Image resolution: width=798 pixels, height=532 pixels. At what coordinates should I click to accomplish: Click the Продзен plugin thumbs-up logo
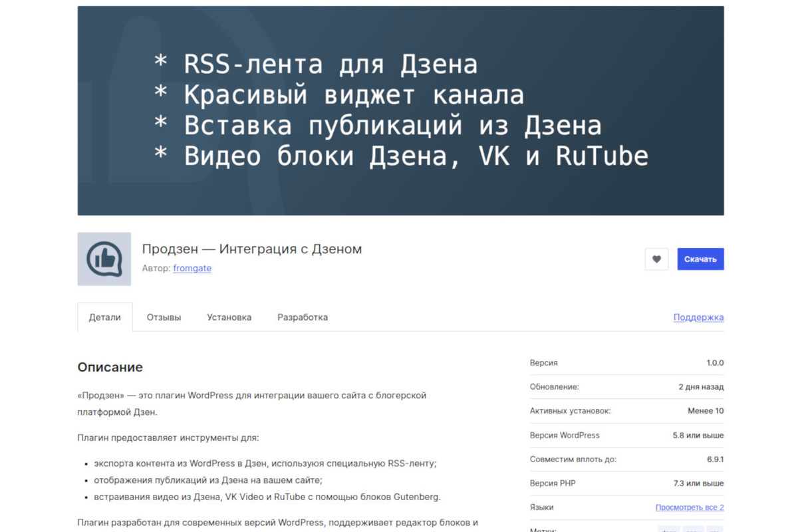click(x=104, y=259)
